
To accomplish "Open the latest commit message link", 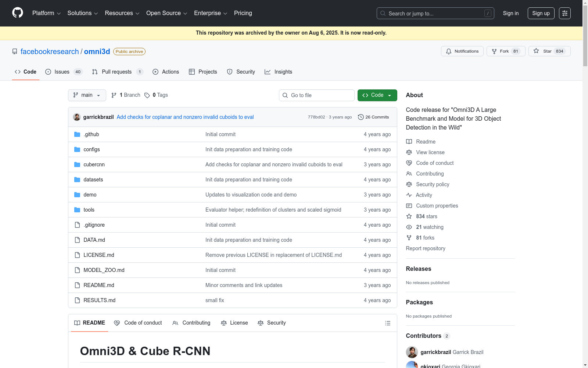I will click(185, 117).
